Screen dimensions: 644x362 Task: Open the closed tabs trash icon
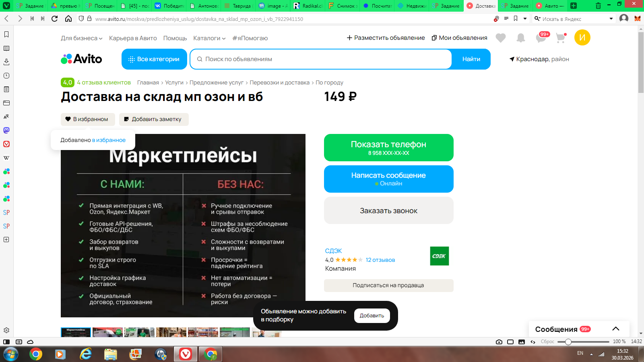598,6
